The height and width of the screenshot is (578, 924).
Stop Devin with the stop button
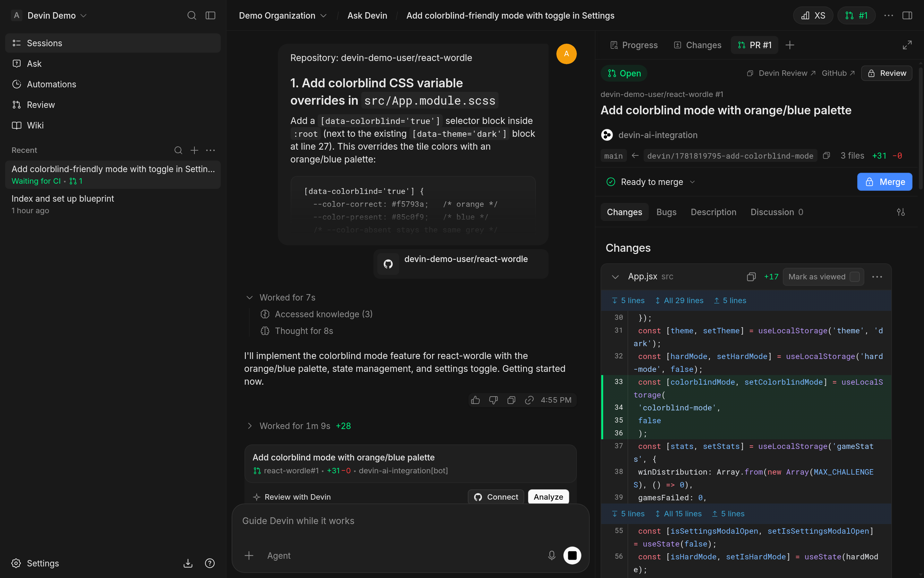tap(572, 556)
